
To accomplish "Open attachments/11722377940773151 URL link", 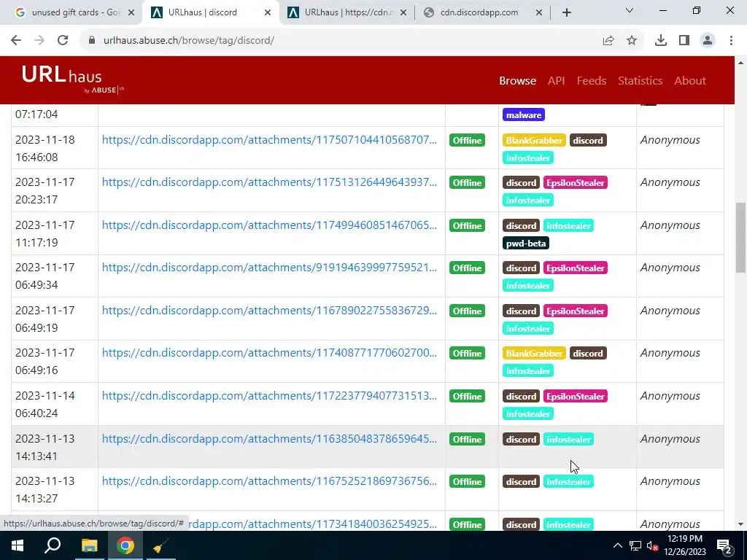I will pyautogui.click(x=269, y=395).
